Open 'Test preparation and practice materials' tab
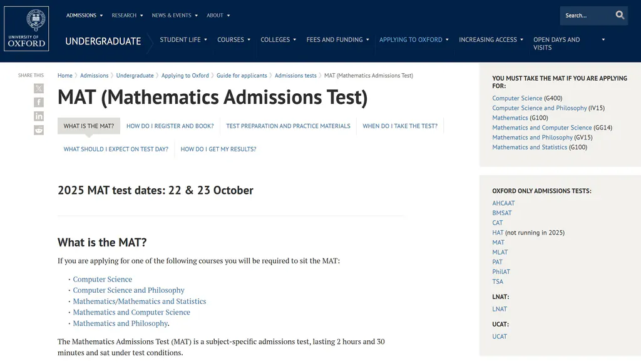The height and width of the screenshot is (364, 641). [x=288, y=126]
